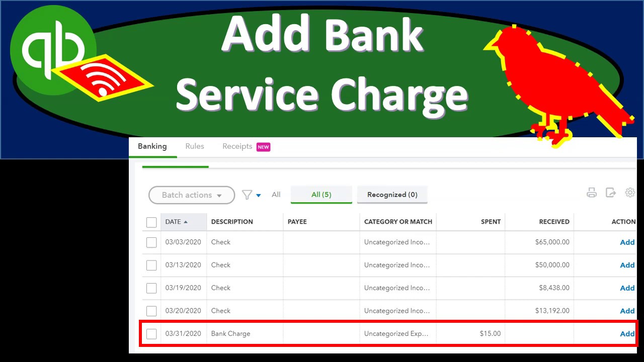Check the box for the 03/13/2020 Check row
This screenshot has width=644, height=362.
pos(151,265)
